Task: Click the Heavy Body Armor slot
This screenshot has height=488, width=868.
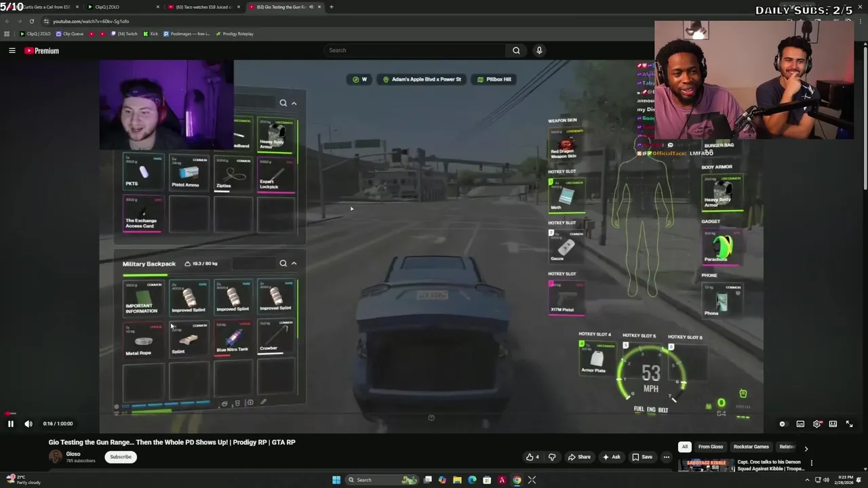Action: click(722, 192)
